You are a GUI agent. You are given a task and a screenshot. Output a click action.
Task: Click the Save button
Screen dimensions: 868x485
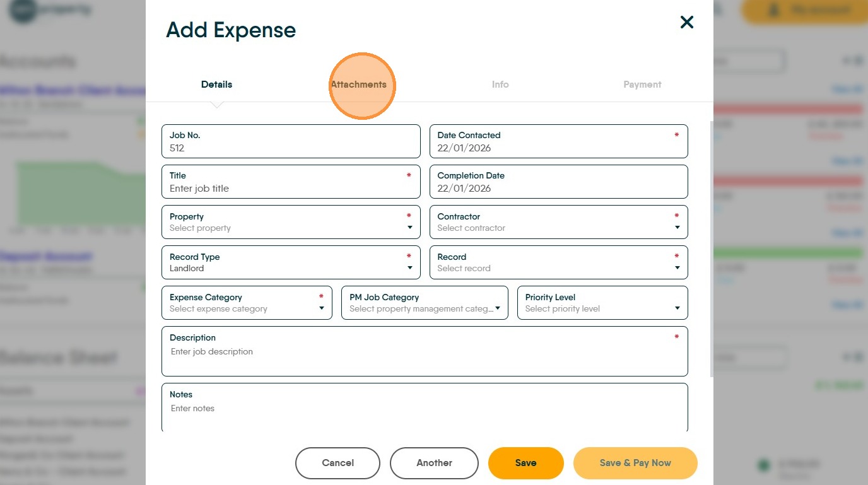tap(525, 463)
